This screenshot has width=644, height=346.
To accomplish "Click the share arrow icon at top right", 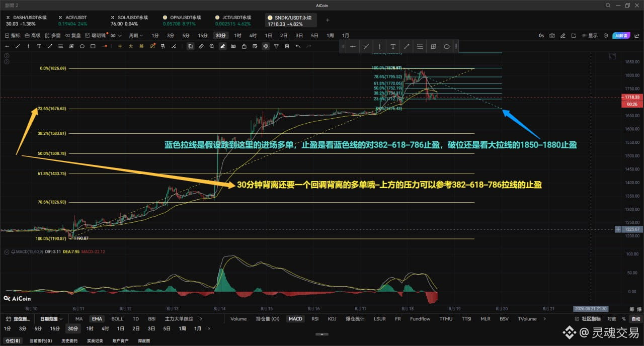I will 637,36.
